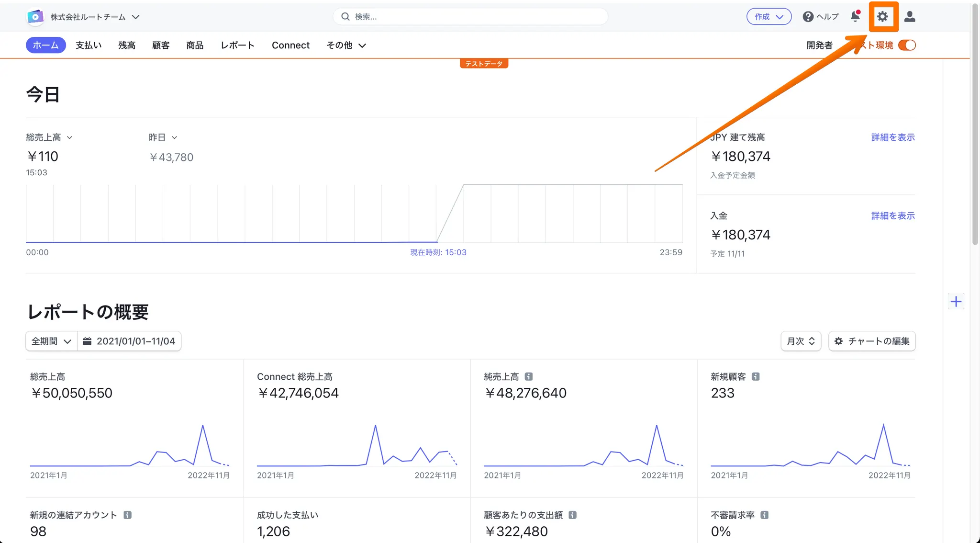
Task: Click info icon beside 新規顧客
Action: pyautogui.click(x=756, y=376)
